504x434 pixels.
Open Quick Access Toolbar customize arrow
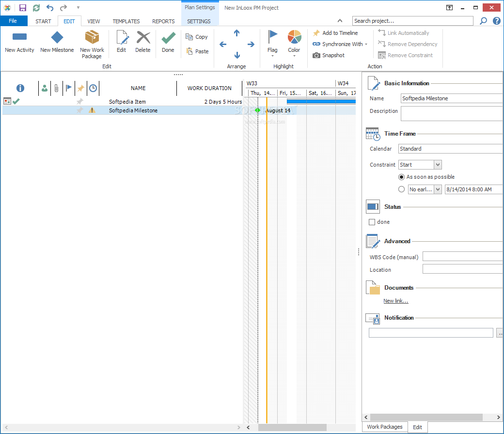[78, 7]
